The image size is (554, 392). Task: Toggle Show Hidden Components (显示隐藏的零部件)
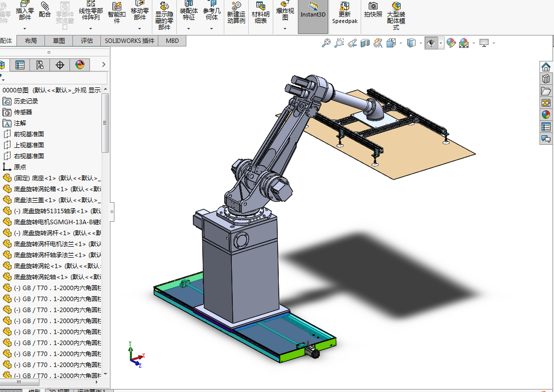coord(164,15)
